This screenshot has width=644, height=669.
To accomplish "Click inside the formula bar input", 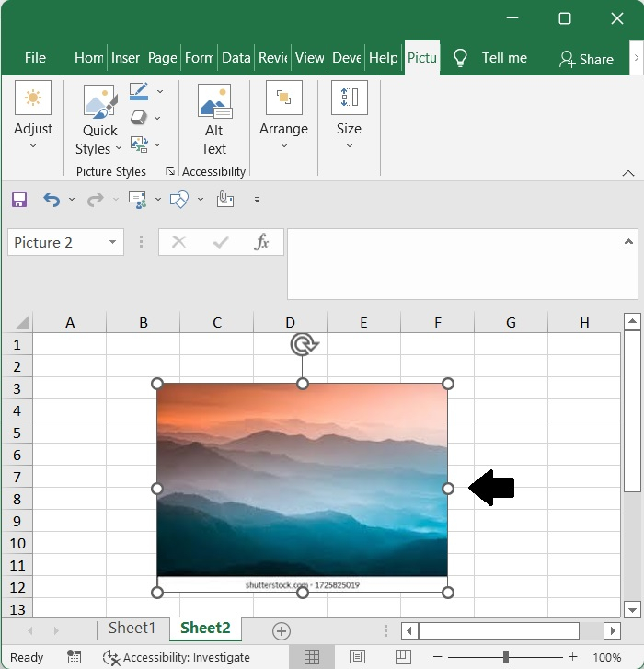I will tap(455, 264).
